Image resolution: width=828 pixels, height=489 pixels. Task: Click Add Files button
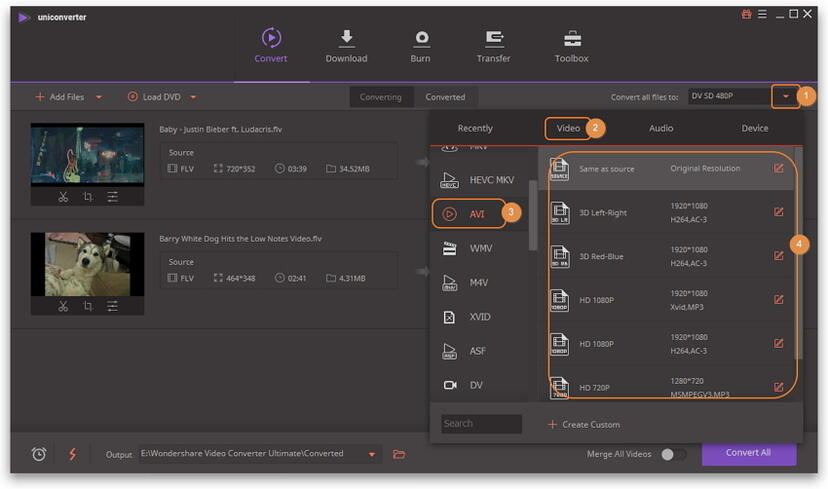point(60,97)
